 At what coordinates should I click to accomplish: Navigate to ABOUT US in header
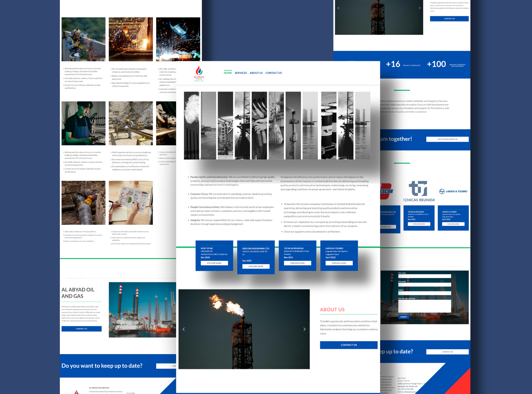tap(256, 73)
